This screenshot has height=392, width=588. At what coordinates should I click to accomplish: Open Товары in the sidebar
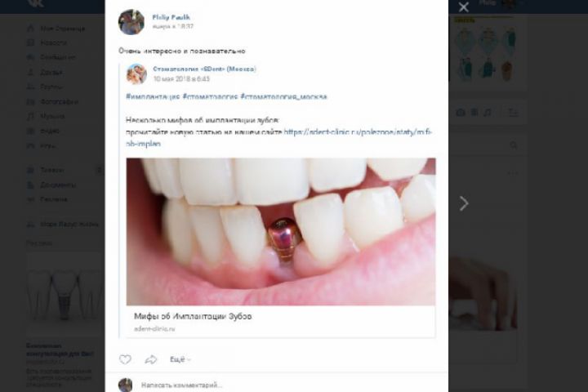click(x=51, y=170)
